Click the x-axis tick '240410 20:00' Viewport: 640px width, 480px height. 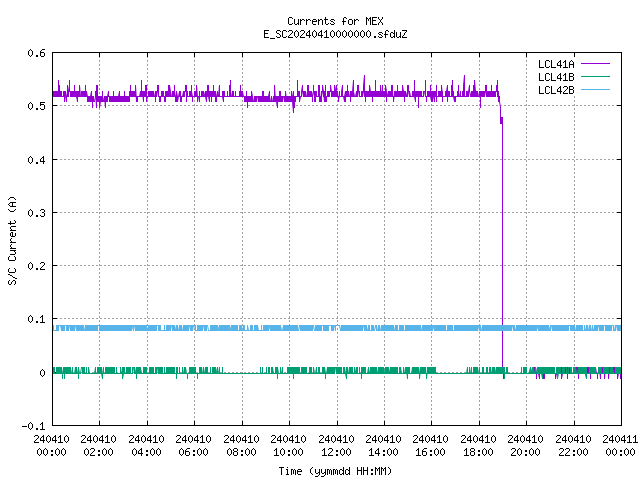pyautogui.click(x=525, y=445)
